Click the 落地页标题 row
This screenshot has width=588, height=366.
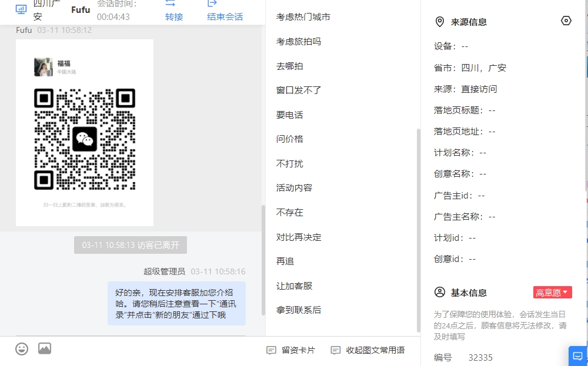465,110
